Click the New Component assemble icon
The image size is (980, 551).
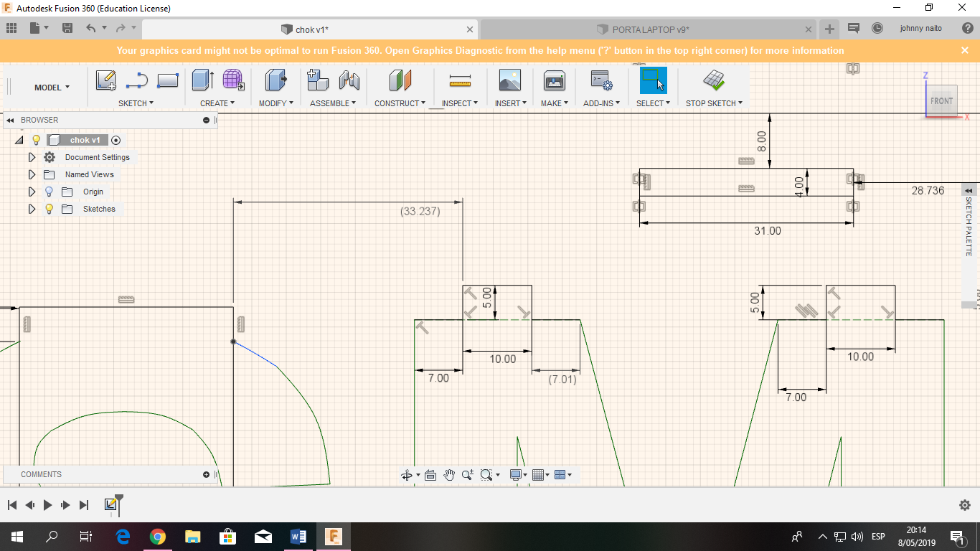(317, 80)
